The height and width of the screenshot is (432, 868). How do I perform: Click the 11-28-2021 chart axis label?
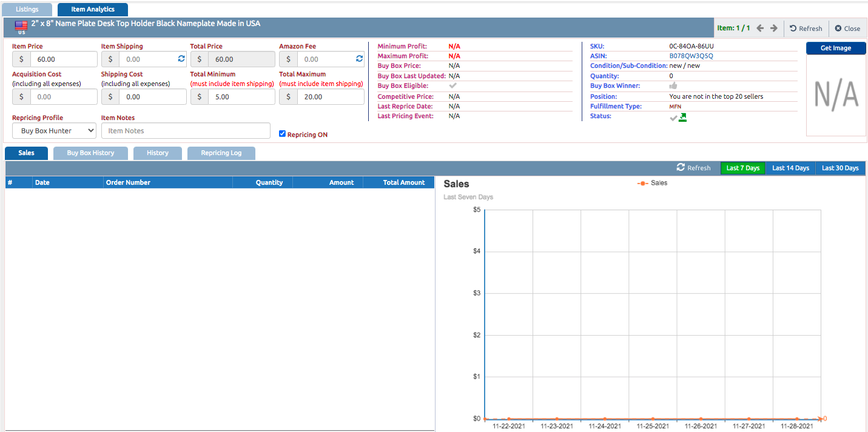[x=797, y=426]
